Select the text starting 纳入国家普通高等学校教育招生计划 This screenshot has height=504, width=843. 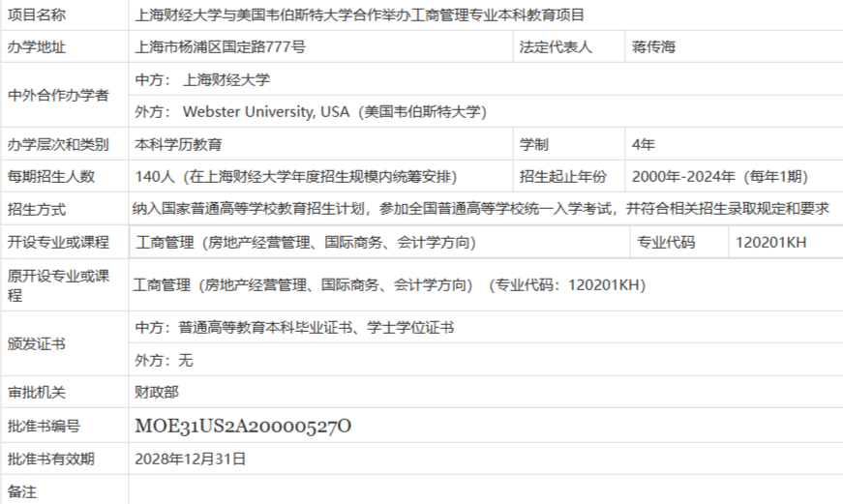(x=481, y=209)
